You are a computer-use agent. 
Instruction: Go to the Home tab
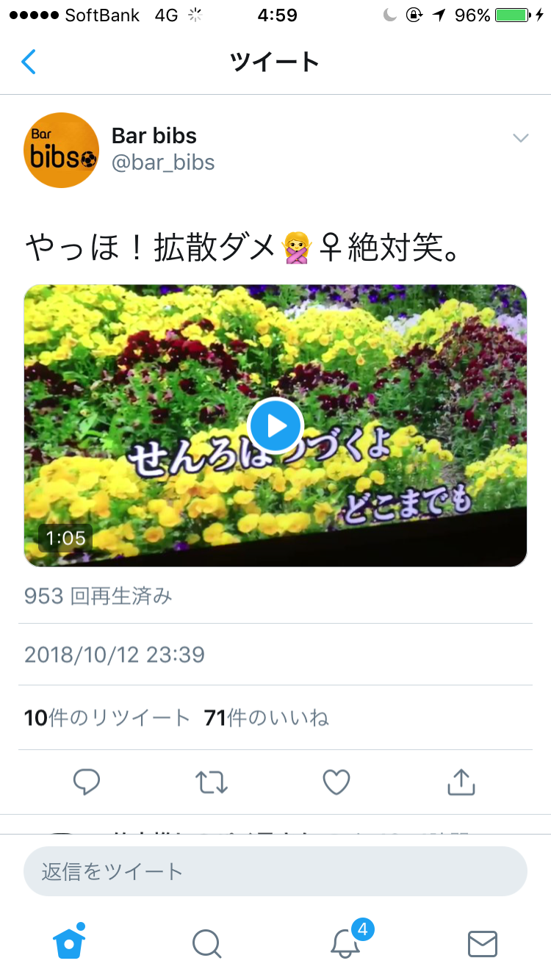69,941
